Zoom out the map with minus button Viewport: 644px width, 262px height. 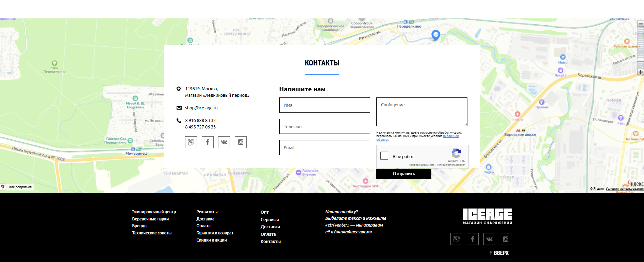coord(640,24)
